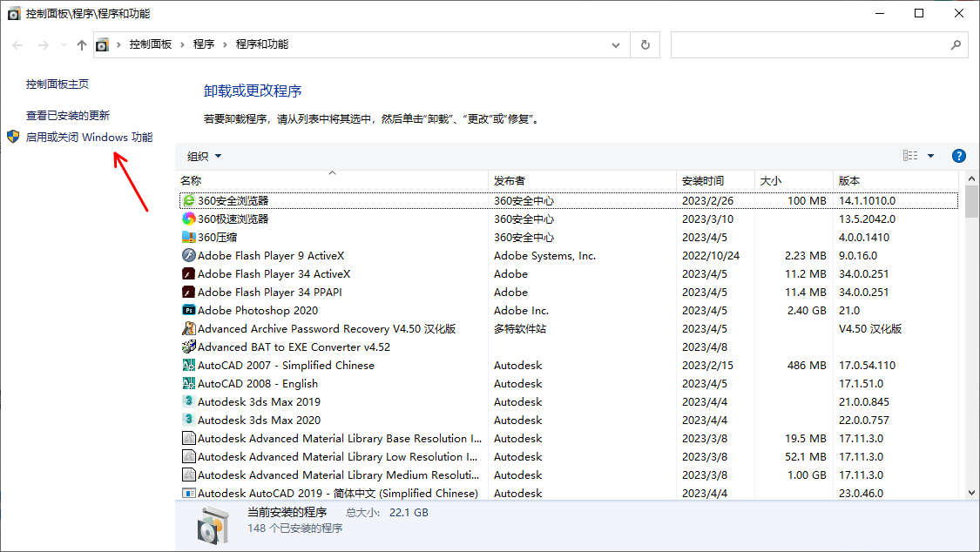
Task: Sort list by 安装时间 column header
Action: (702, 180)
